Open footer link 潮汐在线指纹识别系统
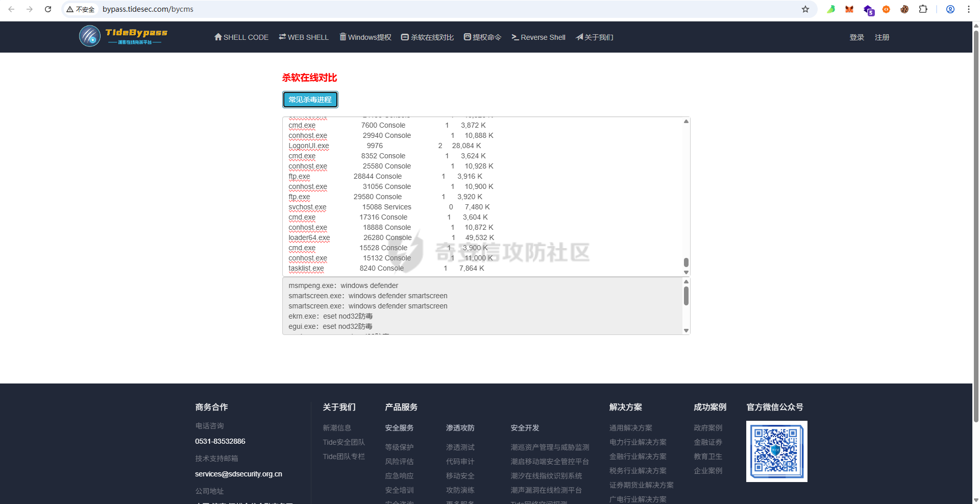 (546, 476)
